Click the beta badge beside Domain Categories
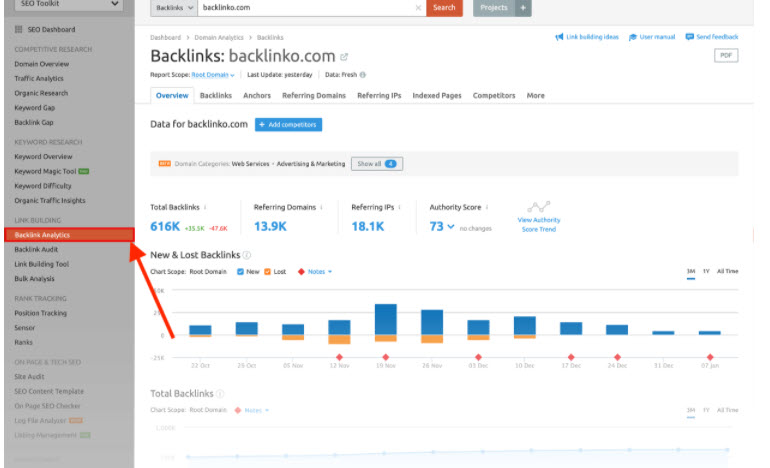 pos(165,164)
